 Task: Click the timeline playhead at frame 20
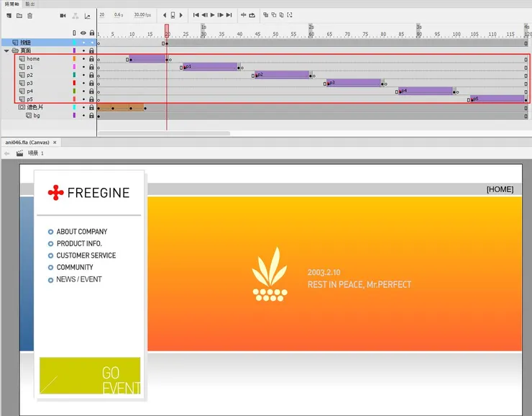coord(167,30)
